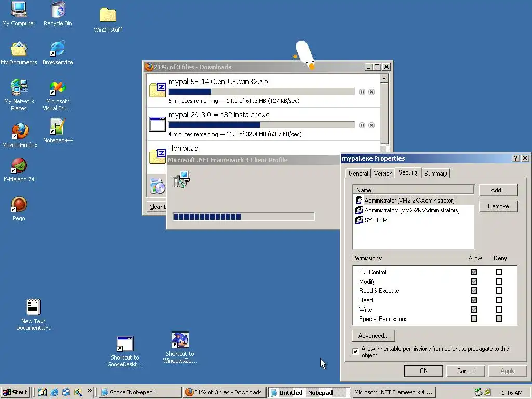Viewport: 532px width, 399px height.
Task: Toggle Allow Write checkbox
Action: [474, 310]
